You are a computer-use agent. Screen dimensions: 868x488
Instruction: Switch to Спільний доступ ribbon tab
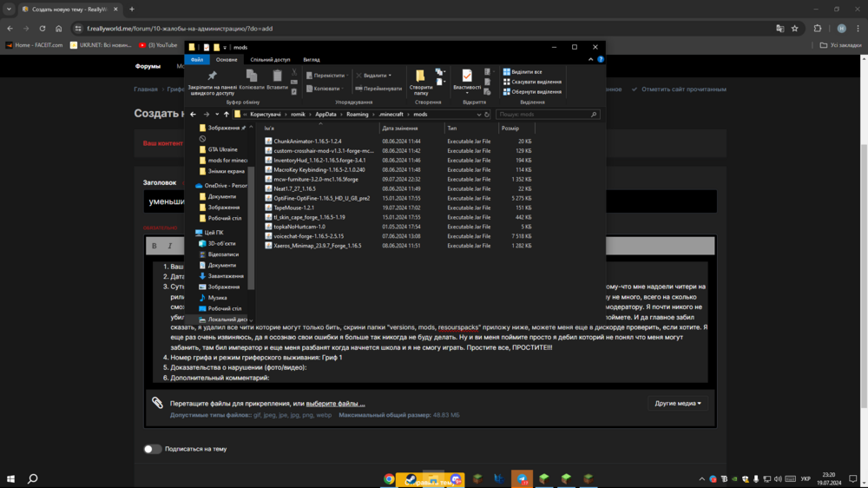[x=270, y=59]
